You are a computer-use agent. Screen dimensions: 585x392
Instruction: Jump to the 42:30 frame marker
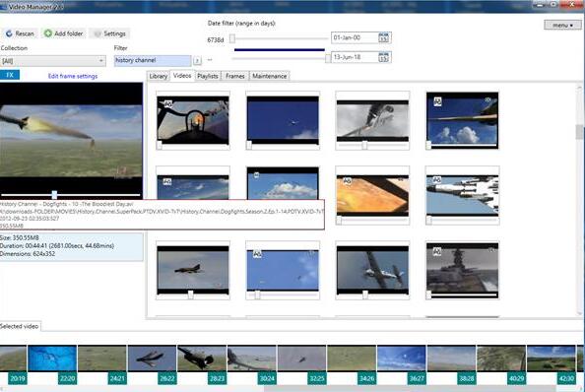pos(566,379)
